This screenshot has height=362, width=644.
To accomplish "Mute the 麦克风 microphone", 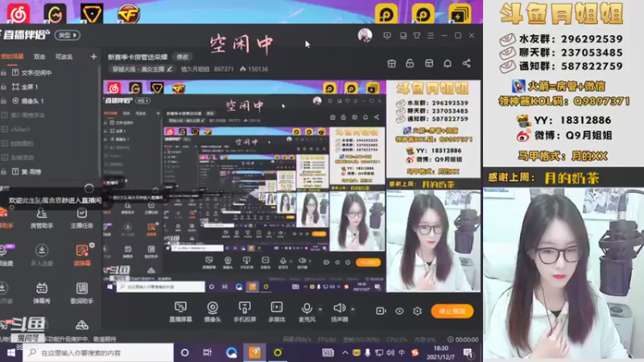I will point(307,311).
